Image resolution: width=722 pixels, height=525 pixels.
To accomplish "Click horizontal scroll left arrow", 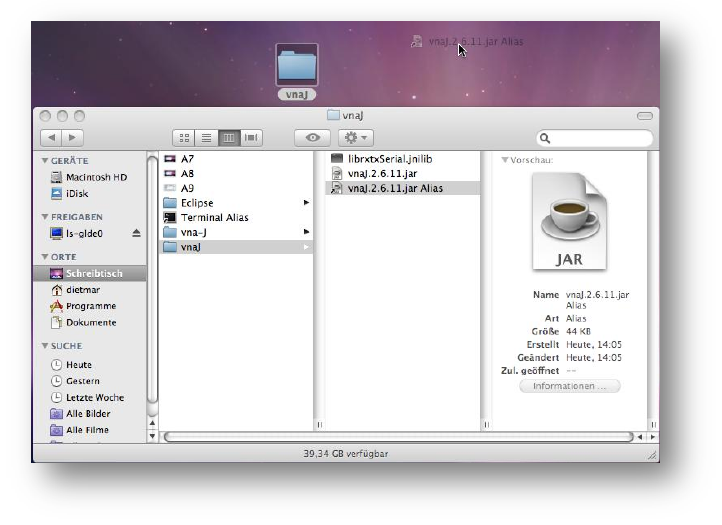I will tap(640, 437).
